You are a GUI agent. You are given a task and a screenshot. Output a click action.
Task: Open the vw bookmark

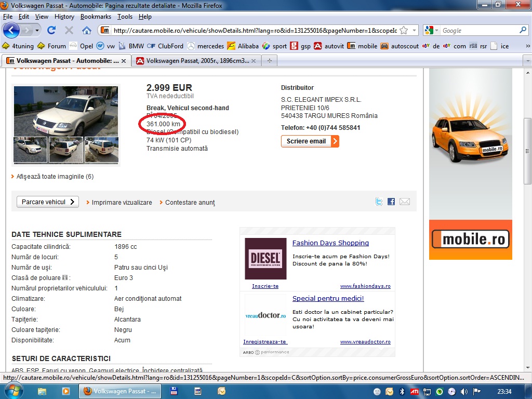(106, 46)
